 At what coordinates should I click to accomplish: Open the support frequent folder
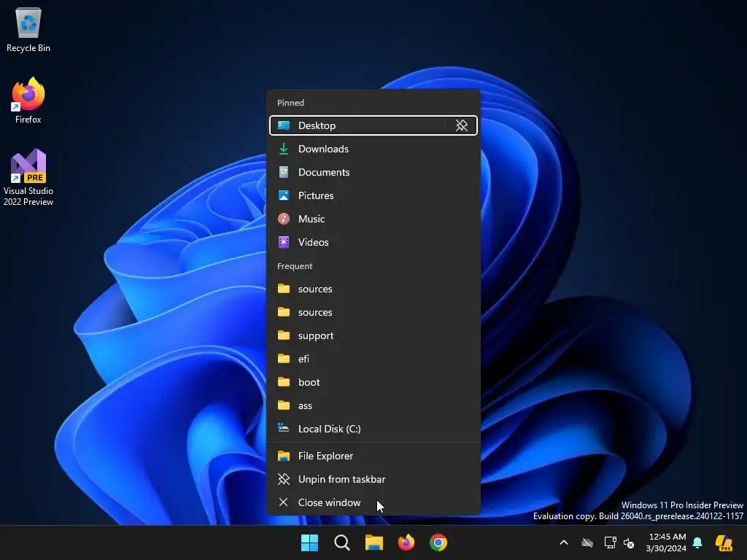click(x=373, y=335)
